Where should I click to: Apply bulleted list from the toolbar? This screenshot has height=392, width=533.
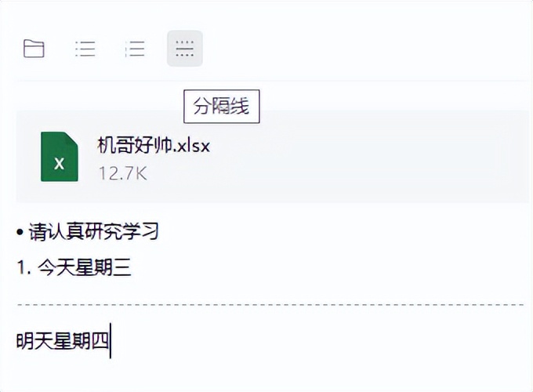[85, 49]
